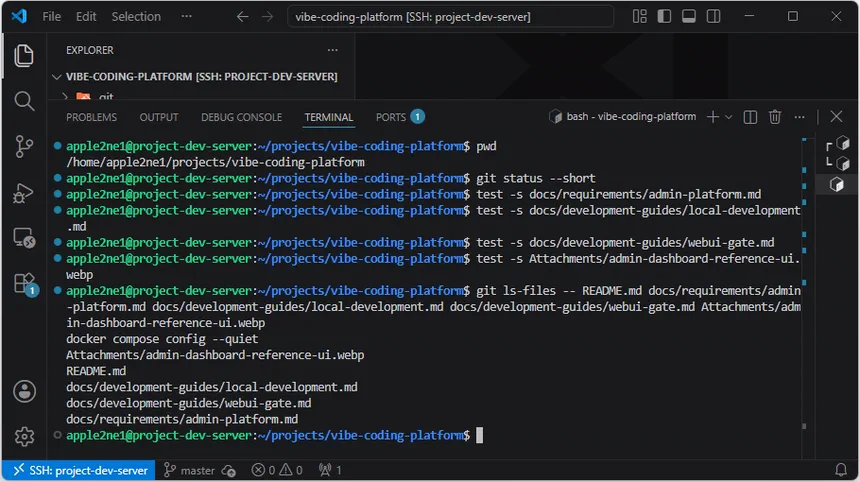Switch to the OUTPUT tab

click(159, 117)
